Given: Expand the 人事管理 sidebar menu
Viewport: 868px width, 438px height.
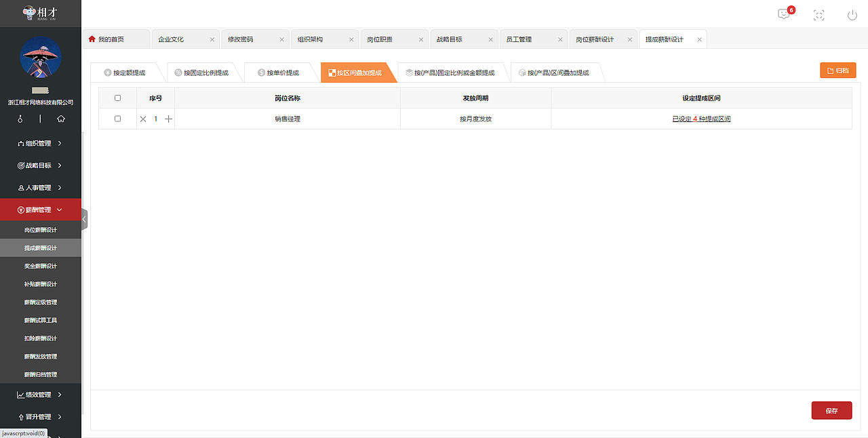Looking at the screenshot, I should 41,188.
